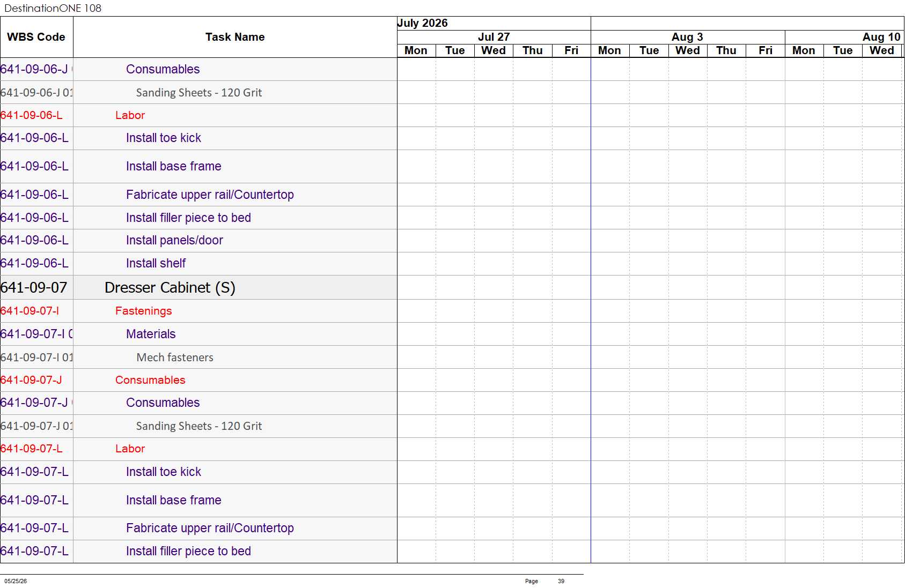Select the Dresser Cabinet (S) summary row
905x588 pixels.
coord(170,287)
